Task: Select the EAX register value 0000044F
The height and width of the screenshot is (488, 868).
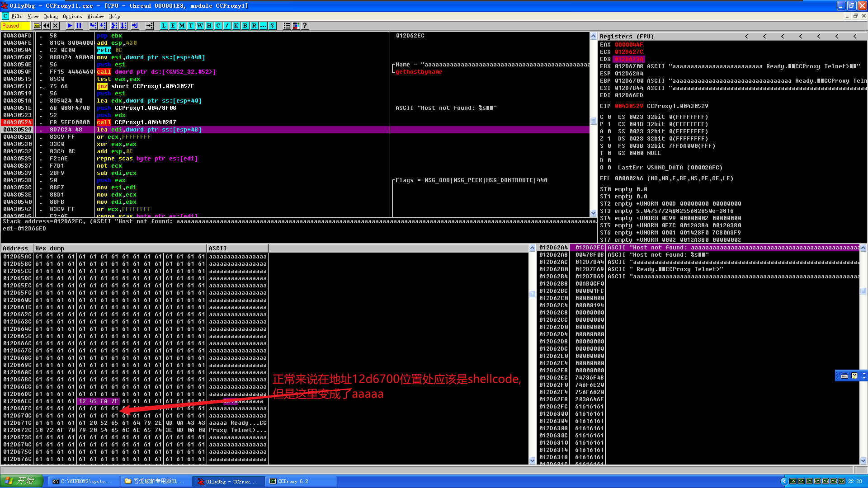Action: (x=628, y=45)
